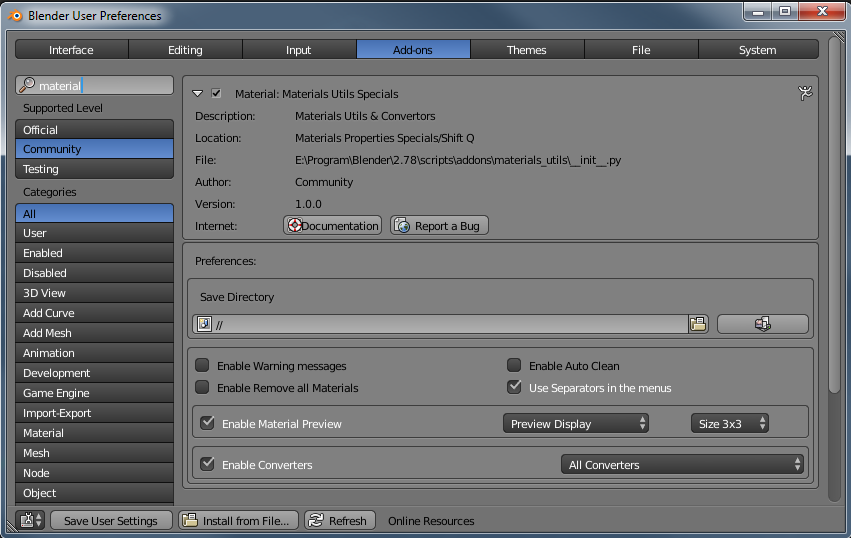
Task: Click the Documentation button
Action: click(332, 225)
